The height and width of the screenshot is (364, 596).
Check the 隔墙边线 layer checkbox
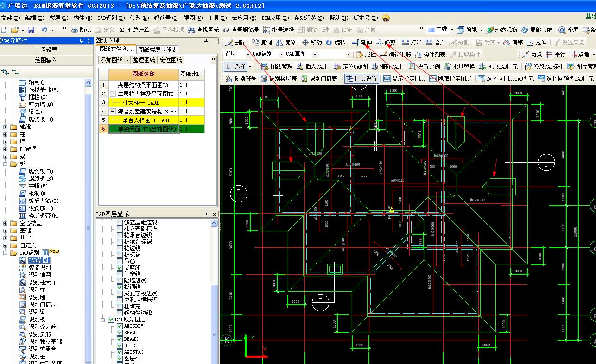pyautogui.click(x=120, y=281)
